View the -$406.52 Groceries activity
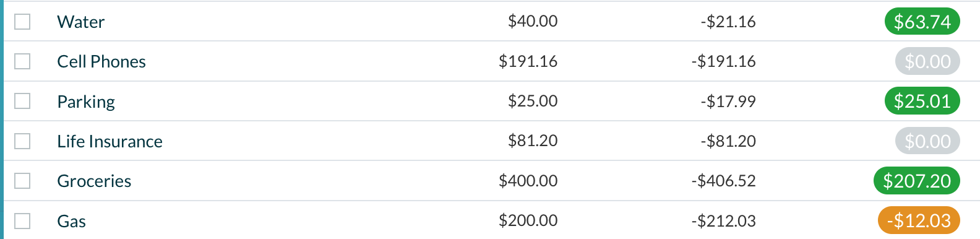The width and height of the screenshot is (980, 239). pos(724,181)
